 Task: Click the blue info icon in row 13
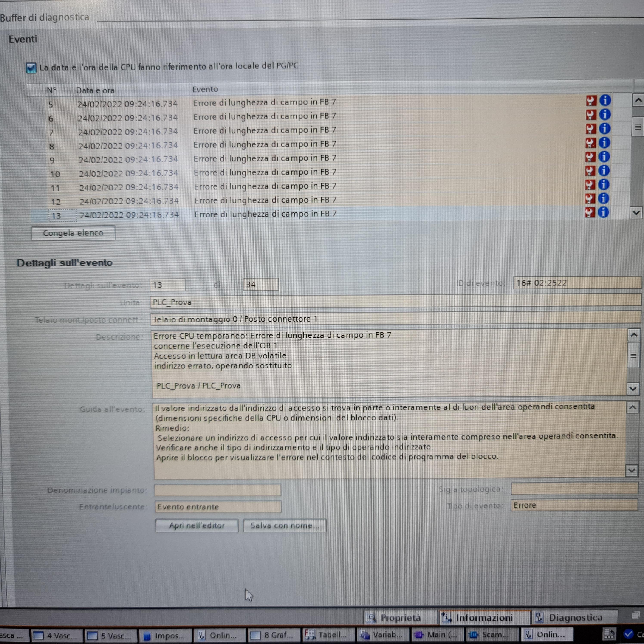click(x=603, y=212)
